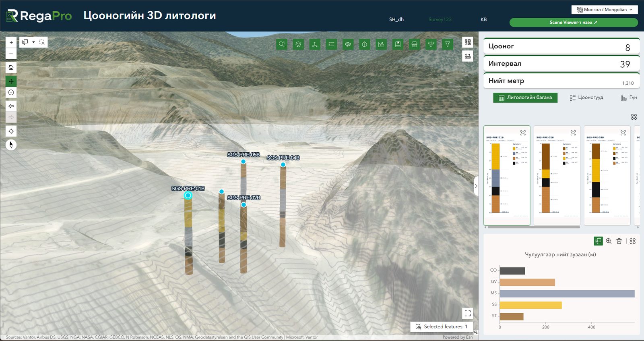Open the Монгол / Mongolian language dropdown
Viewport: 644px width, 341px height.
point(605,10)
